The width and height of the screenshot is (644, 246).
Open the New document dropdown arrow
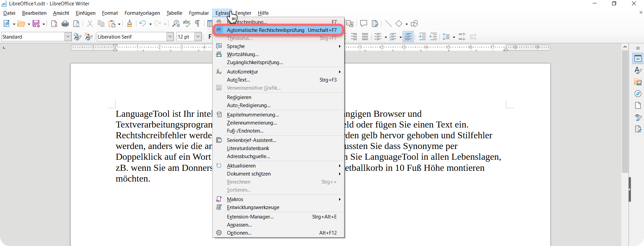[14, 24]
